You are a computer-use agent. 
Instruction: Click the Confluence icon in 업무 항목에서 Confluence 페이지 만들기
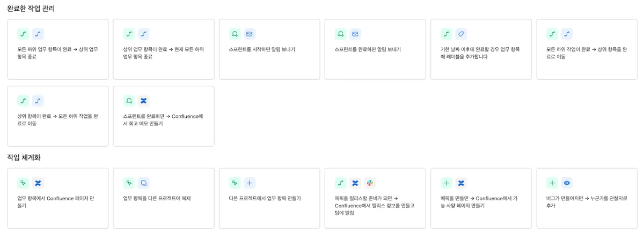pos(38,183)
